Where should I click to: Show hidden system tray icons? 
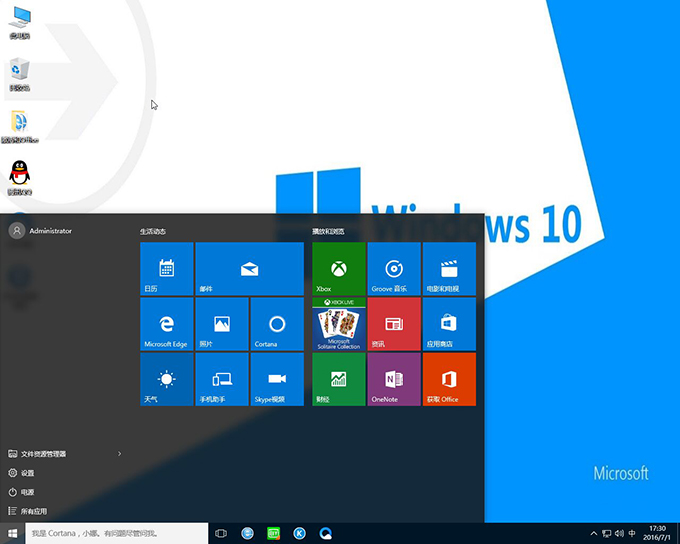pos(594,534)
